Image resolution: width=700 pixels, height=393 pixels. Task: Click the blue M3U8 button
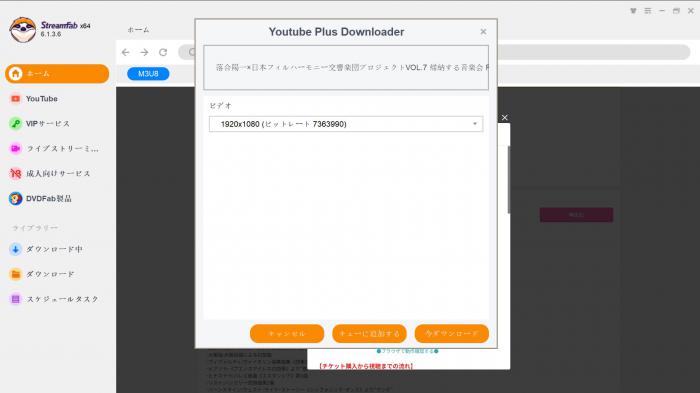point(148,74)
